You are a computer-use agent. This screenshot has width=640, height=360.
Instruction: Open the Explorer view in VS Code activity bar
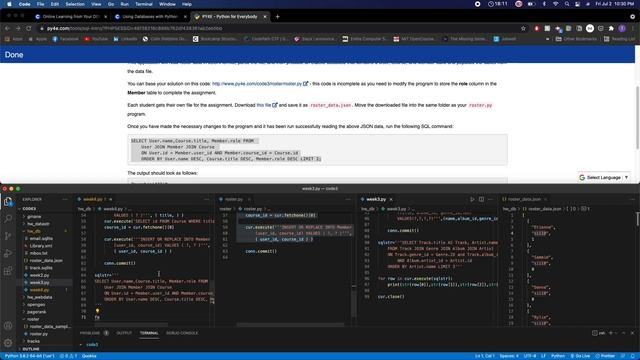[x=8, y=201]
